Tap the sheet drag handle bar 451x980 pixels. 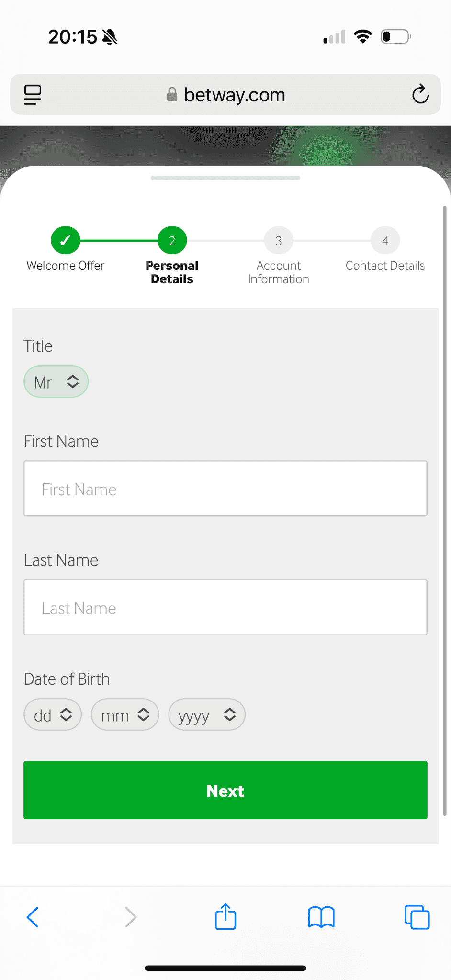tap(225, 178)
